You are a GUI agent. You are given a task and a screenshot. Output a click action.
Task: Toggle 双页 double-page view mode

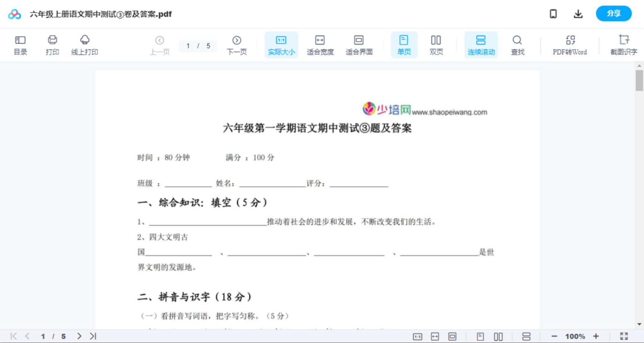[x=436, y=45]
